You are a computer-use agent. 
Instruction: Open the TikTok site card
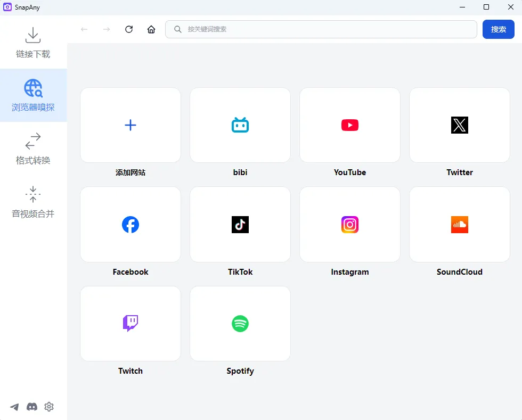240,224
